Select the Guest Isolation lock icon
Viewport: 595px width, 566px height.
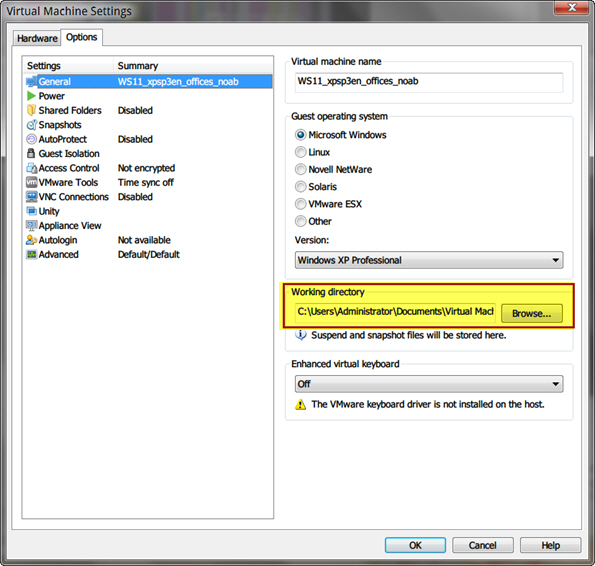(31, 154)
